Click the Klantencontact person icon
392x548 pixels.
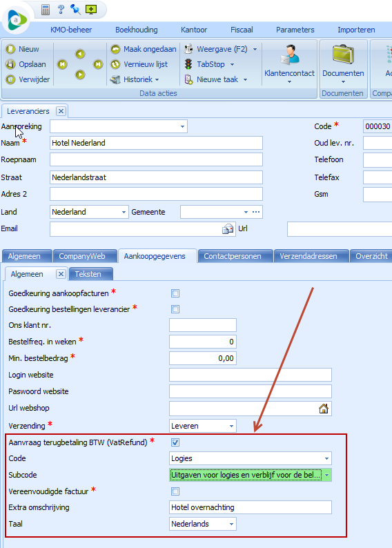pyautogui.click(x=290, y=55)
